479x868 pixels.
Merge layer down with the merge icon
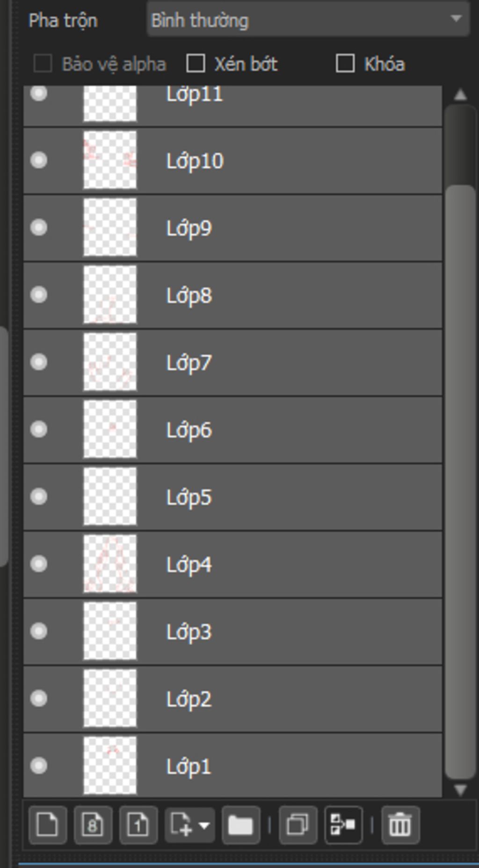click(343, 825)
